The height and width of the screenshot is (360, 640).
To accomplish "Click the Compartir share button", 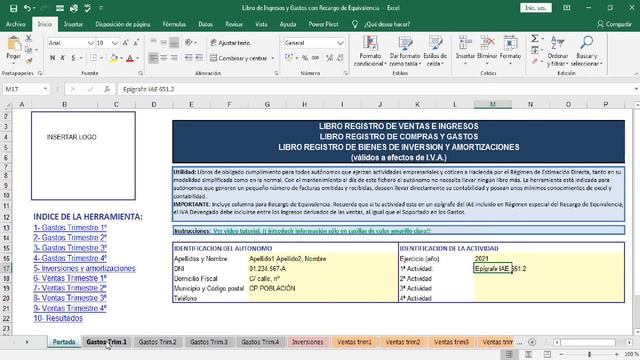I will [614, 24].
